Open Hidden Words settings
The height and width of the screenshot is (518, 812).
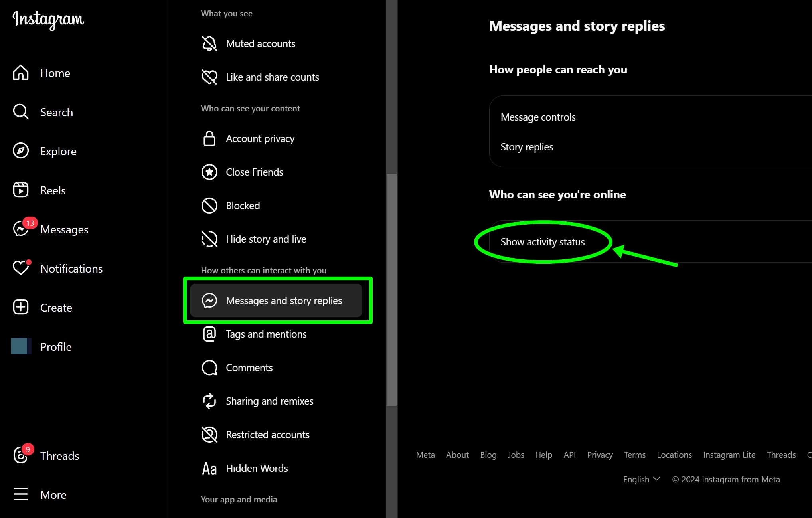276,468
